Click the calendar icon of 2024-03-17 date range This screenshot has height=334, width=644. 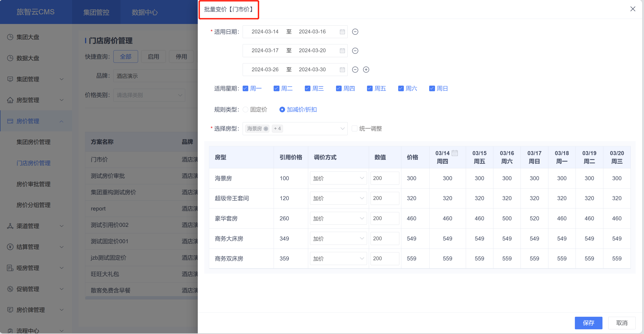tap(342, 51)
